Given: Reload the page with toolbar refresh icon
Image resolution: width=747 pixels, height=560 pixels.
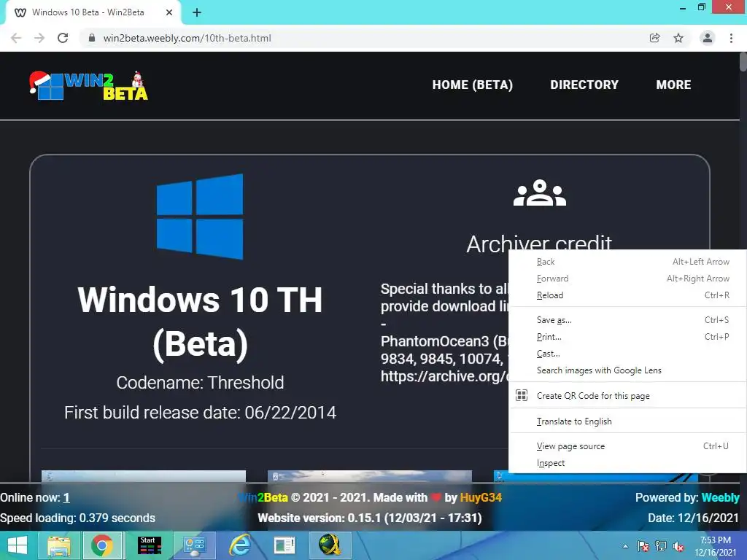Looking at the screenshot, I should 63,38.
